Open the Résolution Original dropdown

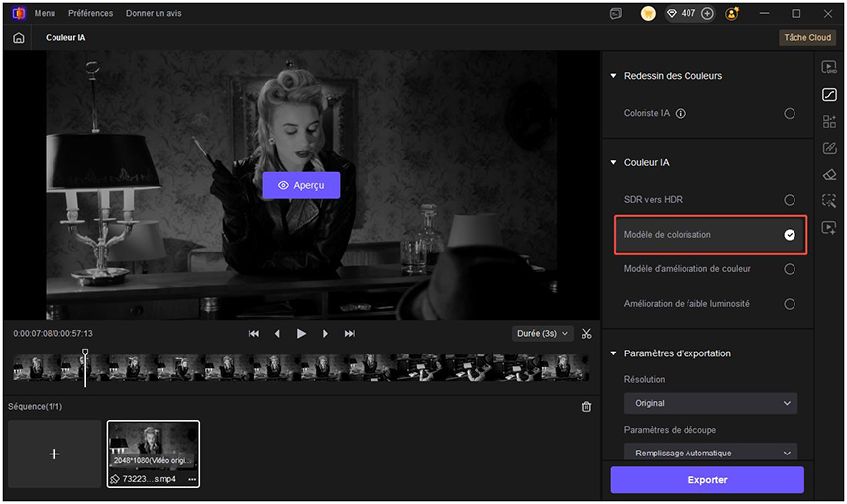[x=709, y=403]
